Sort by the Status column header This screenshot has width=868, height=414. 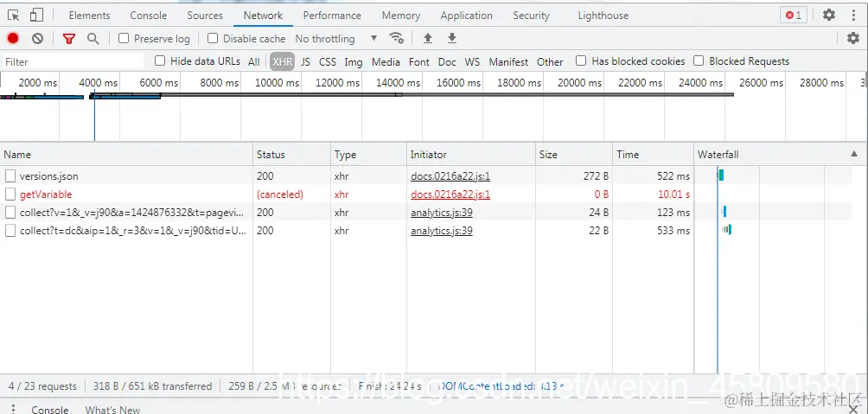(291, 155)
